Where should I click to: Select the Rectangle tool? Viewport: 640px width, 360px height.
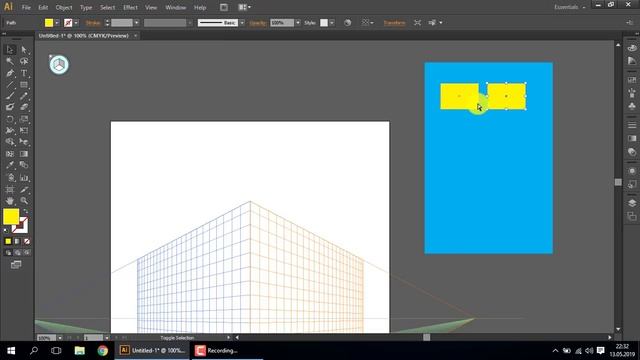click(x=24, y=85)
